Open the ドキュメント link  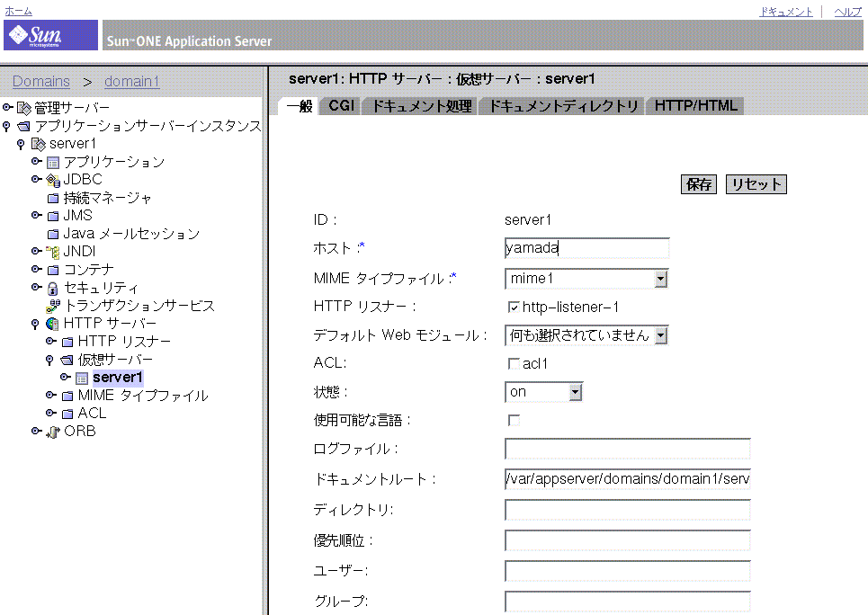pyautogui.click(x=786, y=12)
